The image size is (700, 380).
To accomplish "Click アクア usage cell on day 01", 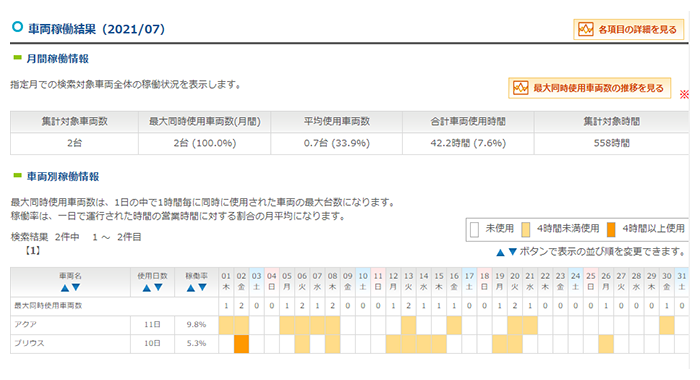I will click(x=226, y=326).
